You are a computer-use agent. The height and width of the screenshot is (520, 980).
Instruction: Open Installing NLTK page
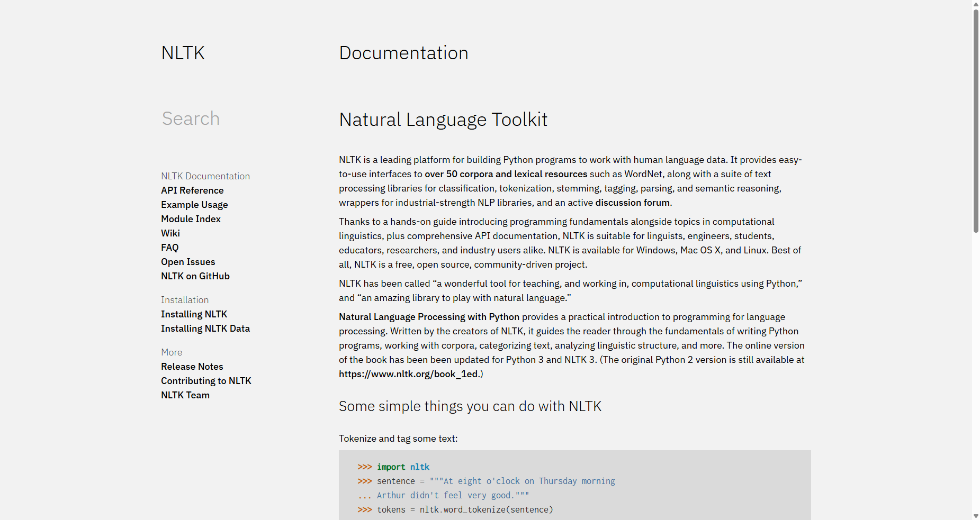point(194,314)
